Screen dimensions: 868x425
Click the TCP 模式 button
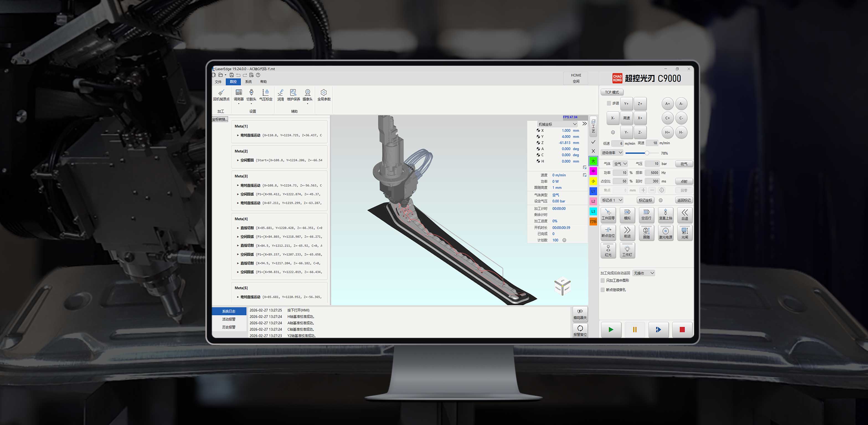(x=612, y=92)
